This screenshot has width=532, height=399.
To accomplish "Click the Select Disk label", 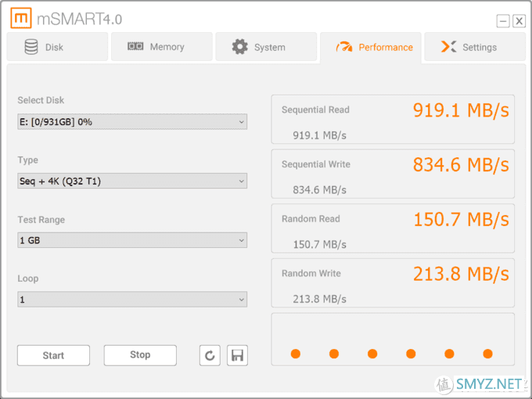I will (41, 100).
